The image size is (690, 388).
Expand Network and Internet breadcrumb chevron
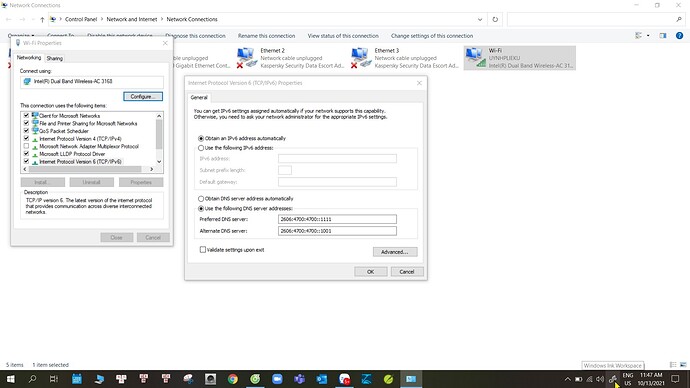click(x=161, y=19)
